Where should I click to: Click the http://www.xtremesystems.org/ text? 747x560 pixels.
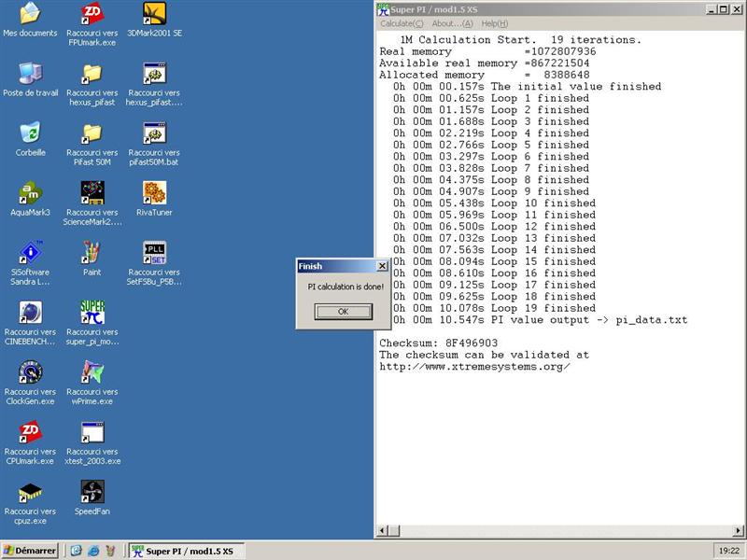(x=474, y=367)
